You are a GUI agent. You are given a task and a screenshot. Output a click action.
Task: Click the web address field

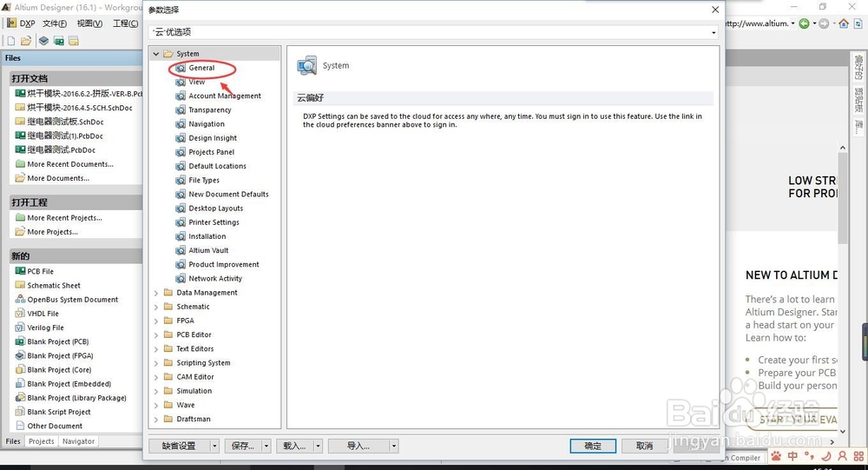(x=757, y=23)
